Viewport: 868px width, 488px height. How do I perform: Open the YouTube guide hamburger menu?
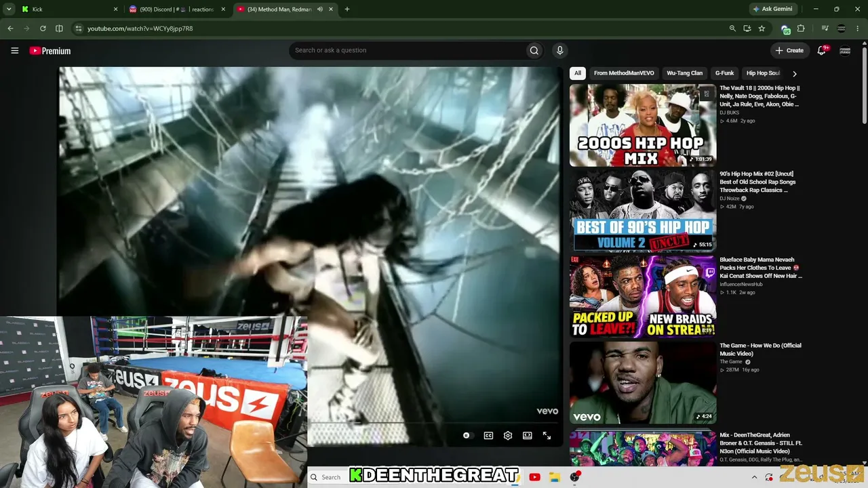14,51
